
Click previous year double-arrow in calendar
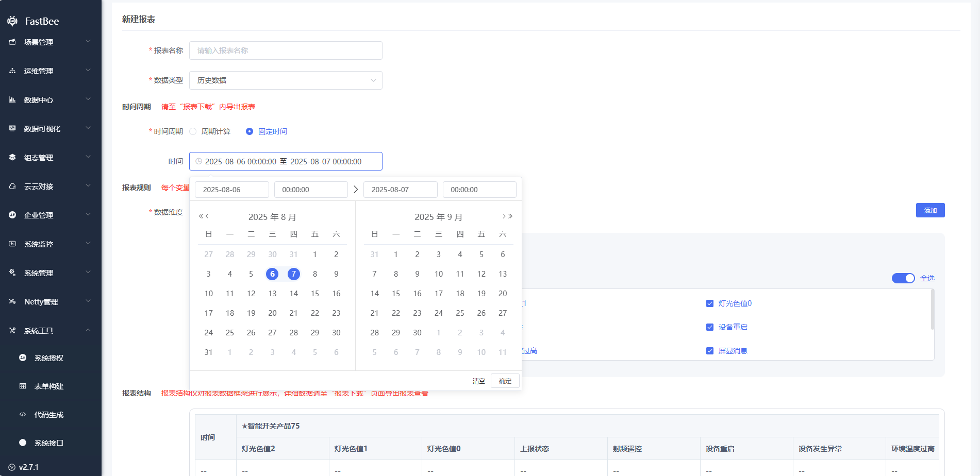pos(201,216)
